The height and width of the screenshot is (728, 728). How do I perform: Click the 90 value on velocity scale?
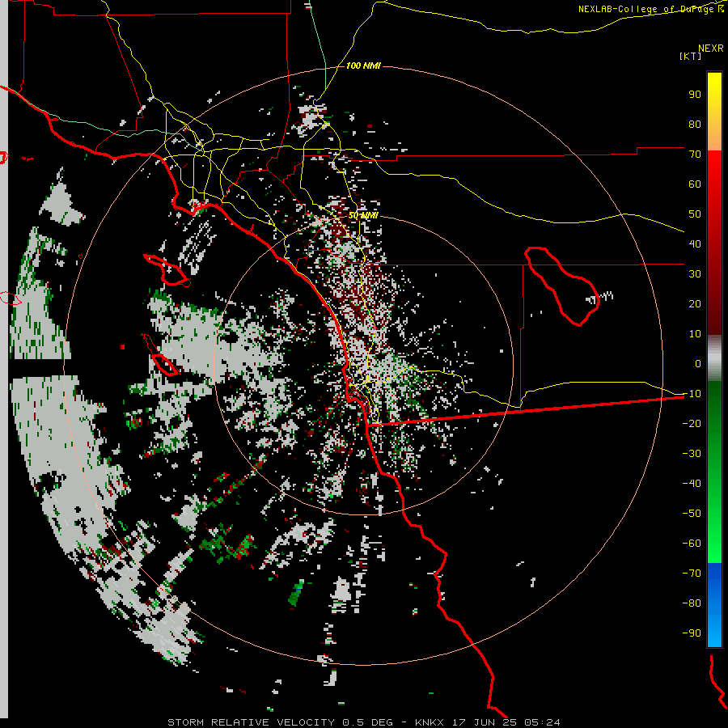coord(695,95)
